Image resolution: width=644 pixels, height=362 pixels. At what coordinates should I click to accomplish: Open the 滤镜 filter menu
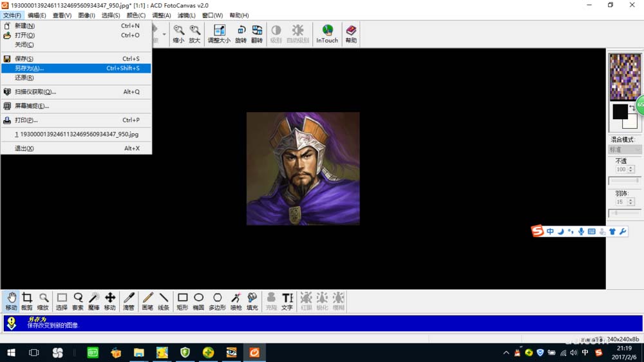pyautogui.click(x=187, y=15)
